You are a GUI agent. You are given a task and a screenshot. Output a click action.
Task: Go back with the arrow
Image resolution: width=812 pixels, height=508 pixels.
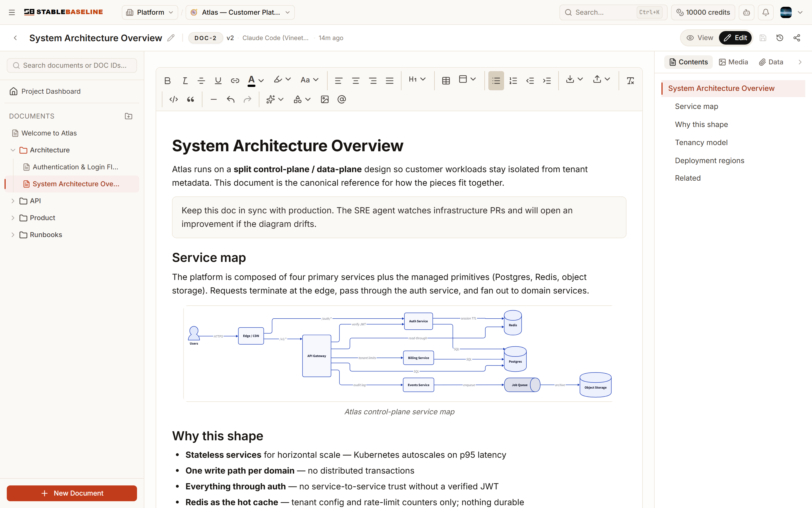click(x=15, y=38)
